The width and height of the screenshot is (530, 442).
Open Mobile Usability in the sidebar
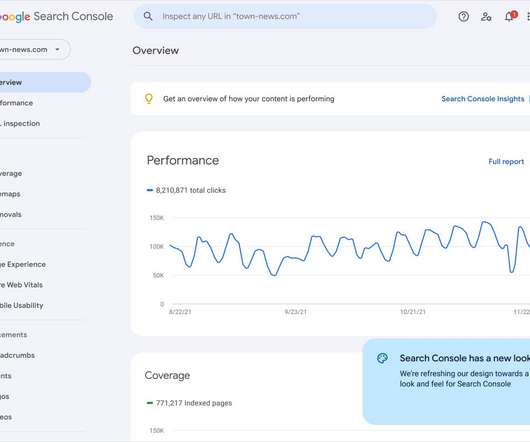tap(22, 305)
